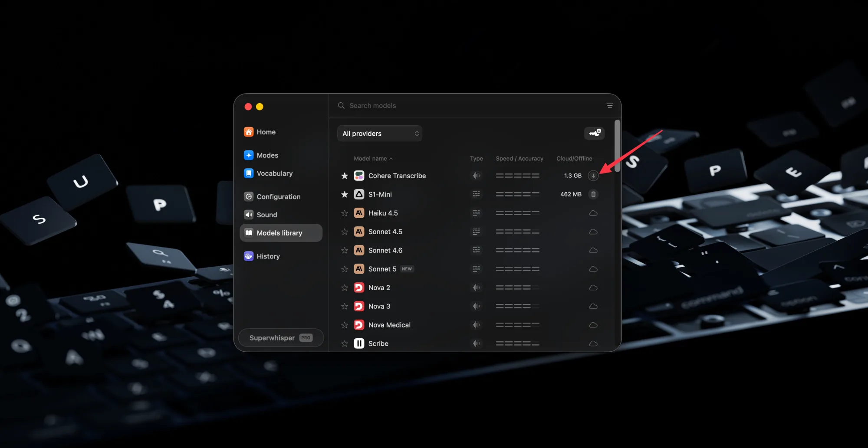Click the Superwhisper PRO button

click(x=281, y=338)
